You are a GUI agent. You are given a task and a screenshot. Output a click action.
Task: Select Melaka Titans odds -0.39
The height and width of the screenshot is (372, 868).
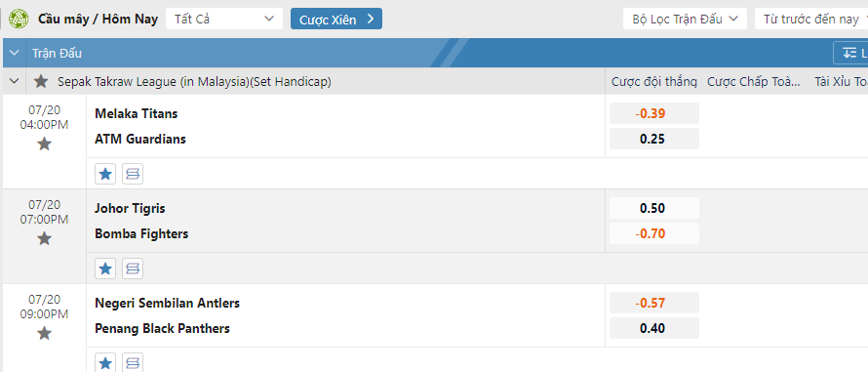pyautogui.click(x=653, y=113)
